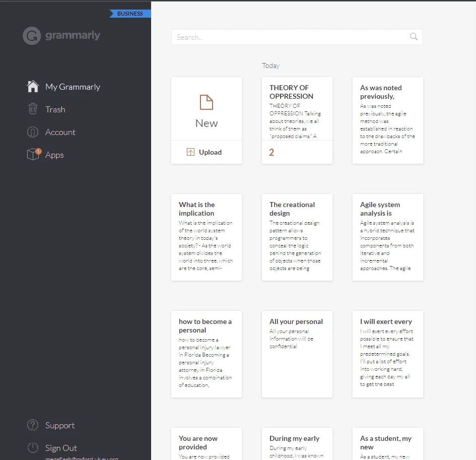This screenshot has width=476, height=460.
Task: Open the 'During my early' document
Action: [x=297, y=443]
